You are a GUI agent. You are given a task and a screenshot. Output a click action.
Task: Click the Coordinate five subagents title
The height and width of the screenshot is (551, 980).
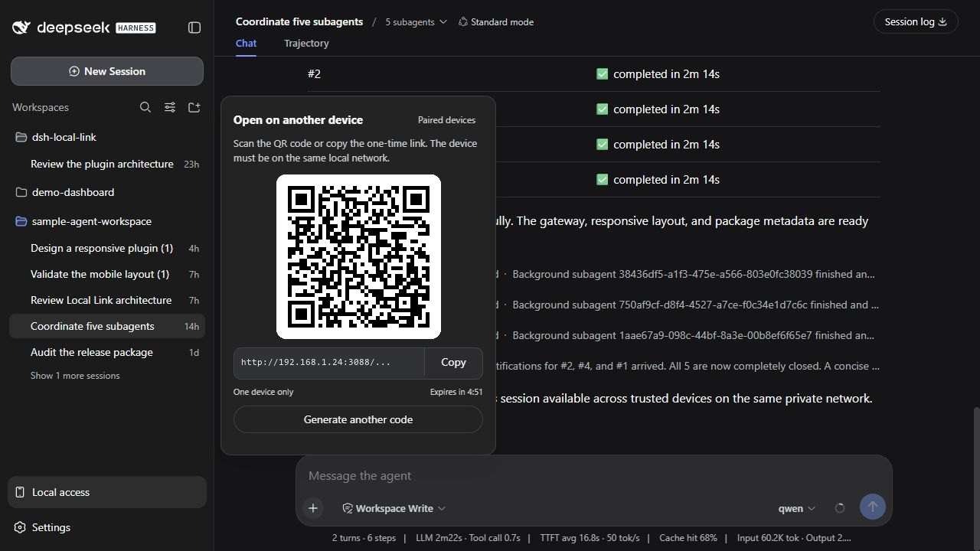click(x=299, y=22)
